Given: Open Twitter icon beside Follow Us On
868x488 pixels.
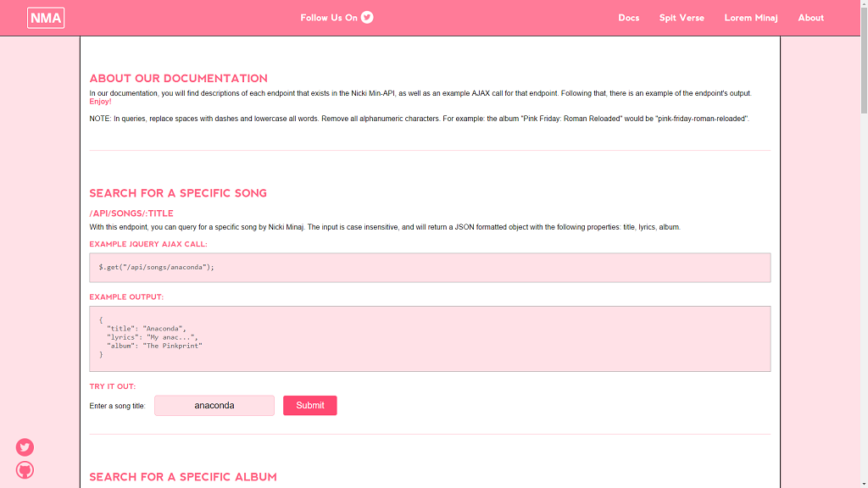Looking at the screenshot, I should [367, 18].
